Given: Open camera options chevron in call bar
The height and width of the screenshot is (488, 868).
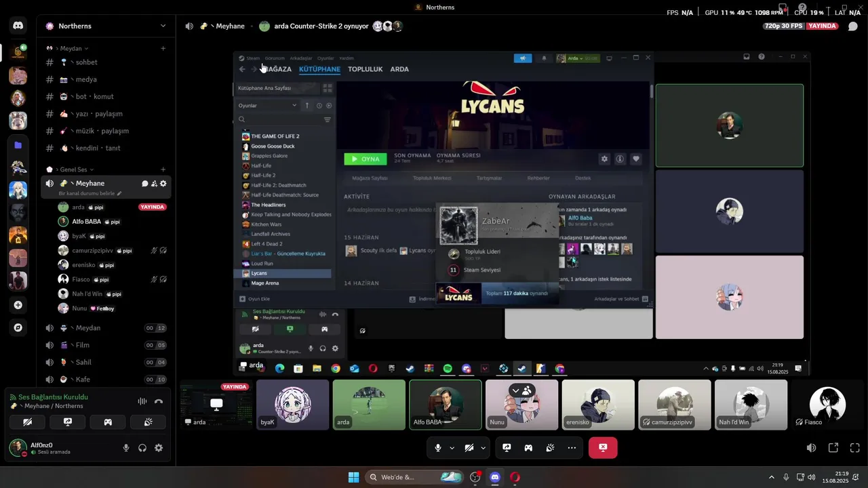Looking at the screenshot, I should point(483,448).
